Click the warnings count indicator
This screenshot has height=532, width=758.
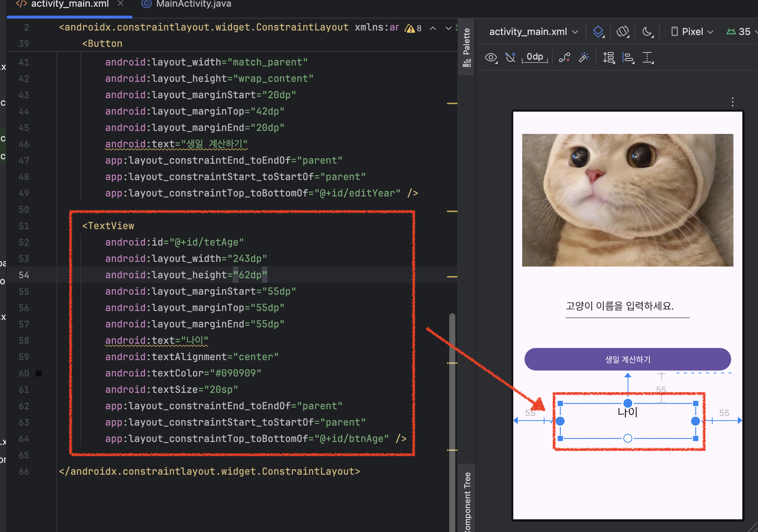point(414,28)
